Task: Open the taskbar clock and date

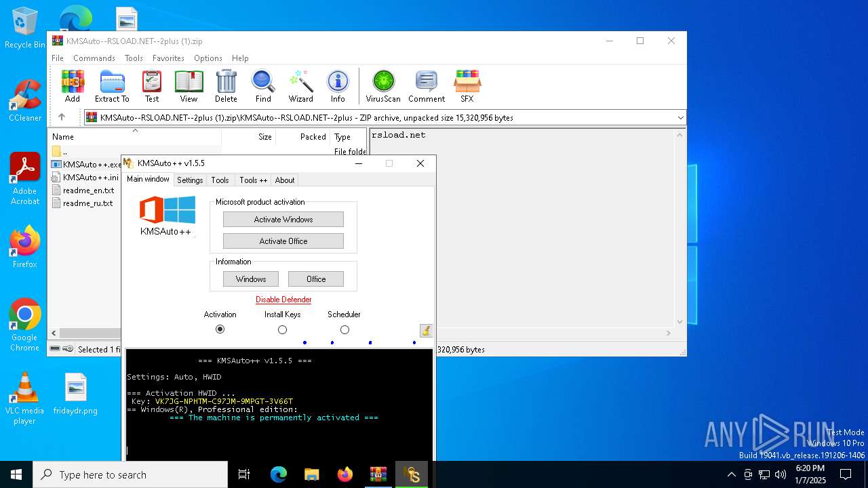Action: (810, 474)
